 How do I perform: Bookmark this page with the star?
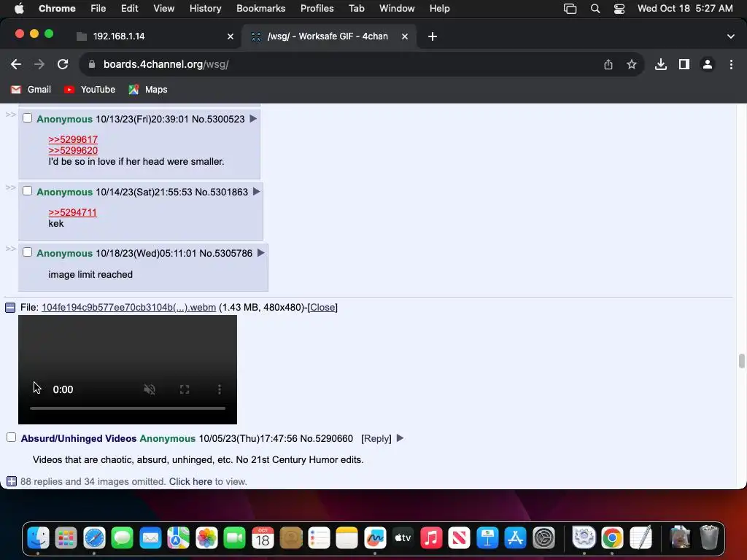(632, 64)
